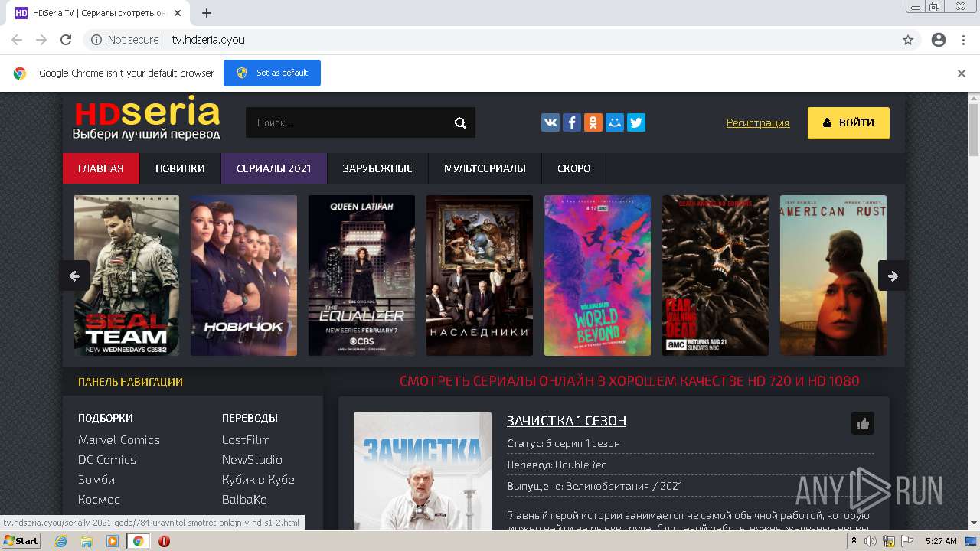Open The Equalizer poster

click(361, 275)
